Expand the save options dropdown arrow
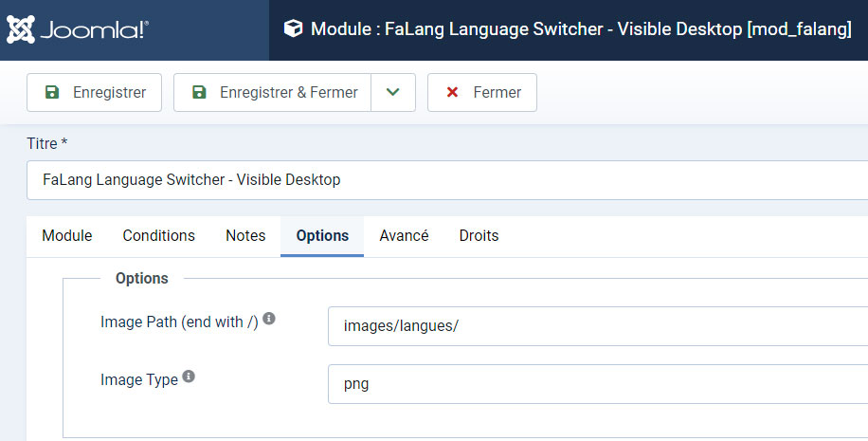The image size is (868, 441). pos(393,93)
